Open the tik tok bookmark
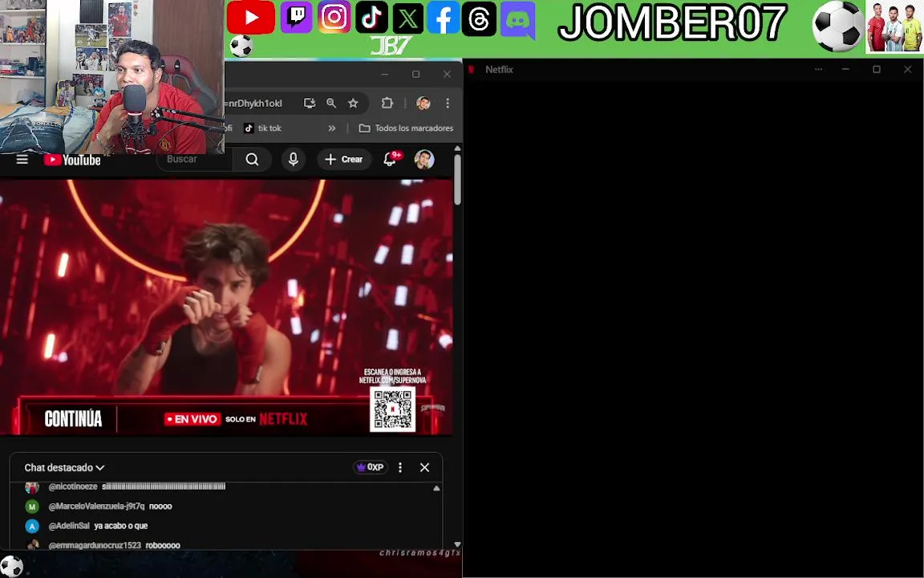The image size is (924, 578). (263, 128)
